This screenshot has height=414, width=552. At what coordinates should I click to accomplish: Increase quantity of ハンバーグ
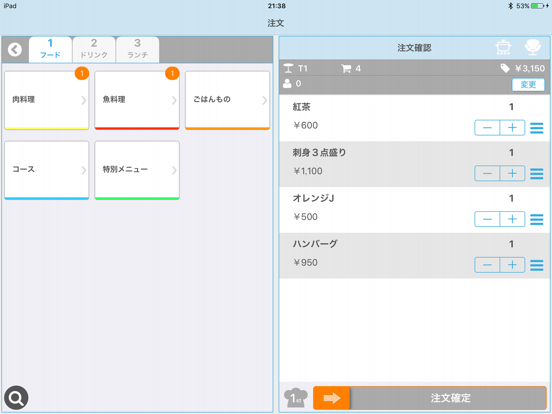[x=512, y=265]
